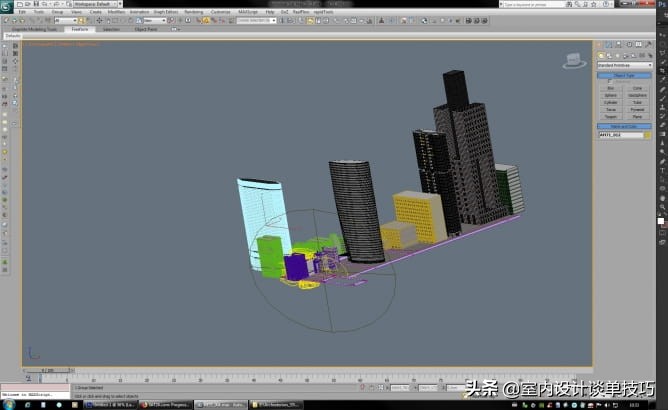This screenshot has height=410, width=668.
Task: Click the Box primitive button
Action: point(610,87)
